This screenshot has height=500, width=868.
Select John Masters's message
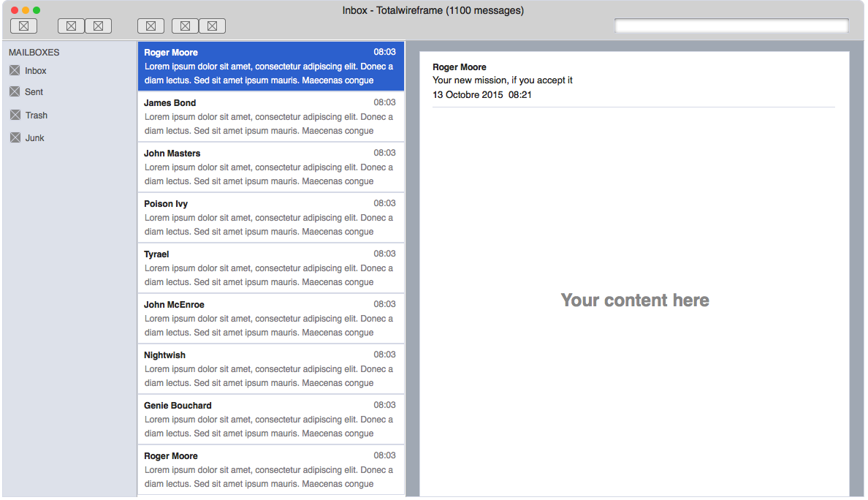pyautogui.click(x=270, y=167)
